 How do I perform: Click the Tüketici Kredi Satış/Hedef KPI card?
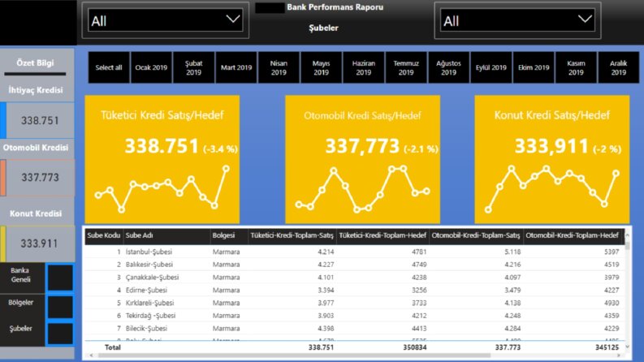point(162,160)
